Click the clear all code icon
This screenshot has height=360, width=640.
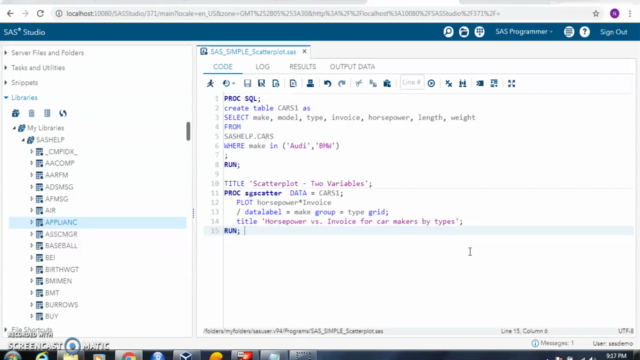click(449, 83)
